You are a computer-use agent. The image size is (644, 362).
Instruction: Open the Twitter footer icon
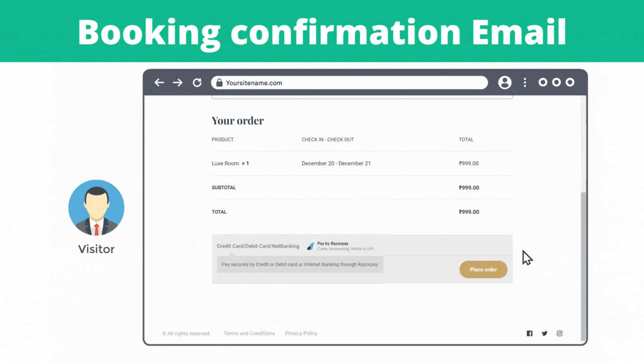544,333
